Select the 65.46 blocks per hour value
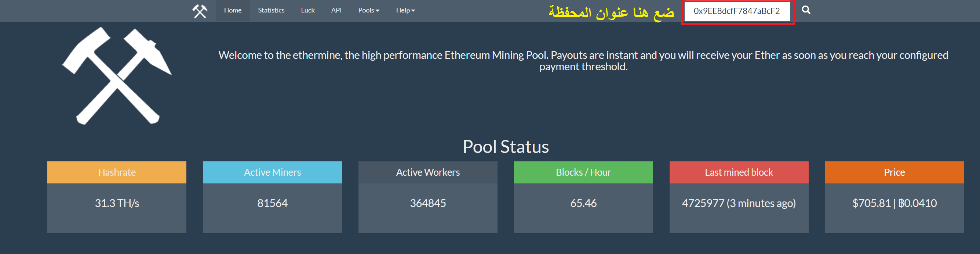The image size is (980, 254). [x=584, y=203]
